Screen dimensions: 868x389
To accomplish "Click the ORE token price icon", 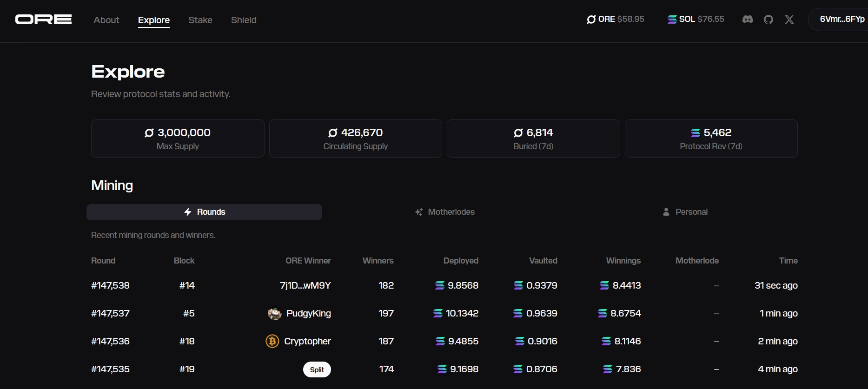I will point(591,20).
